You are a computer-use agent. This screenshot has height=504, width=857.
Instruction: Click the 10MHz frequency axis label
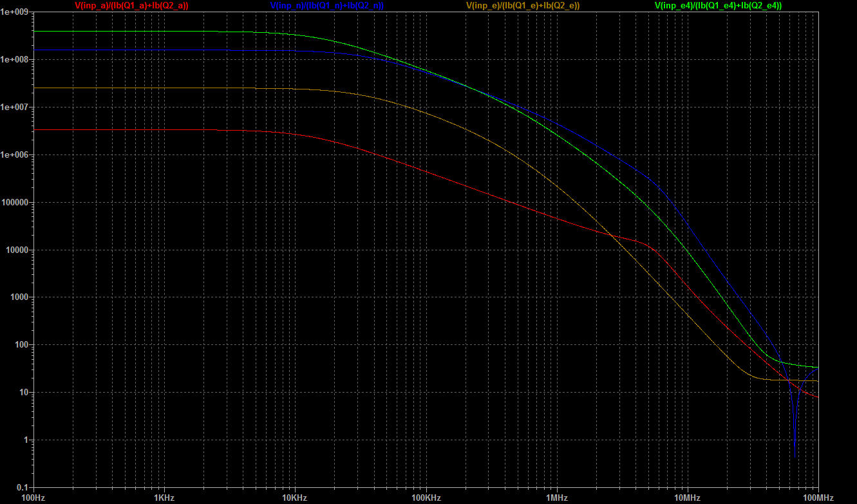pyautogui.click(x=687, y=497)
